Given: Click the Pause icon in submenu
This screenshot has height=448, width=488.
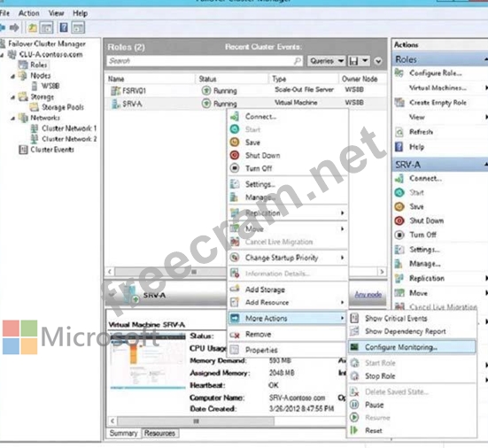Looking at the screenshot, I should 354,405.
